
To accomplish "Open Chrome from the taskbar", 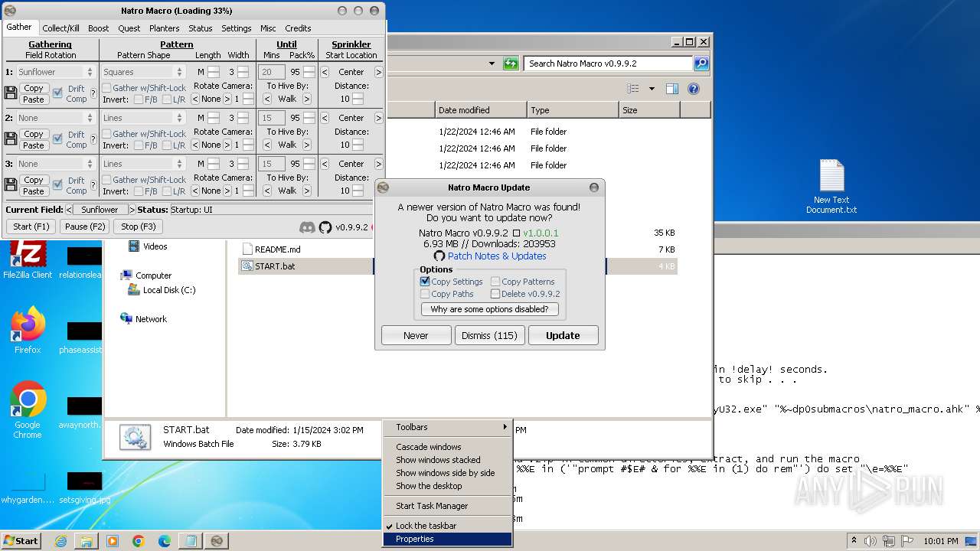I will point(138,541).
